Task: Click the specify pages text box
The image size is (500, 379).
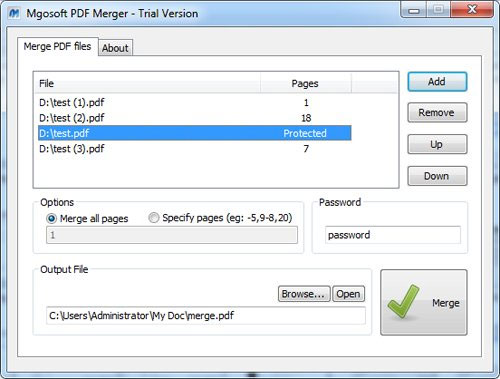Action: pos(172,235)
